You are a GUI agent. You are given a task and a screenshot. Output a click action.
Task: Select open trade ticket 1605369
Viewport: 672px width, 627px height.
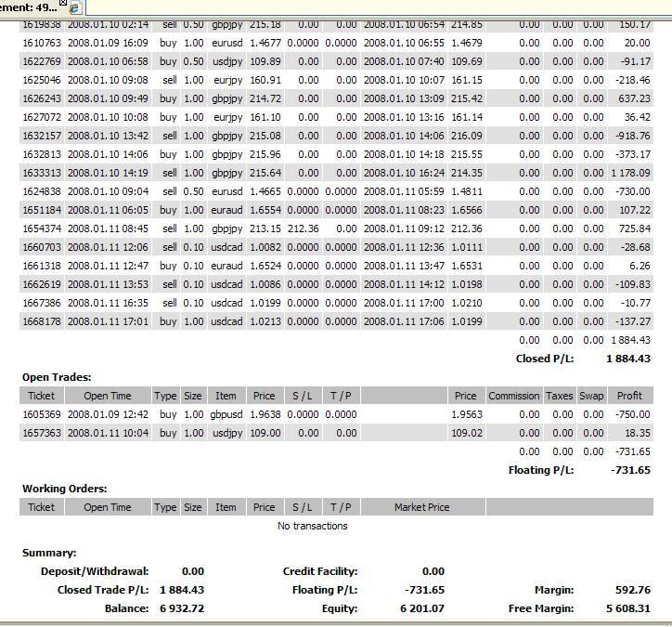tap(42, 414)
